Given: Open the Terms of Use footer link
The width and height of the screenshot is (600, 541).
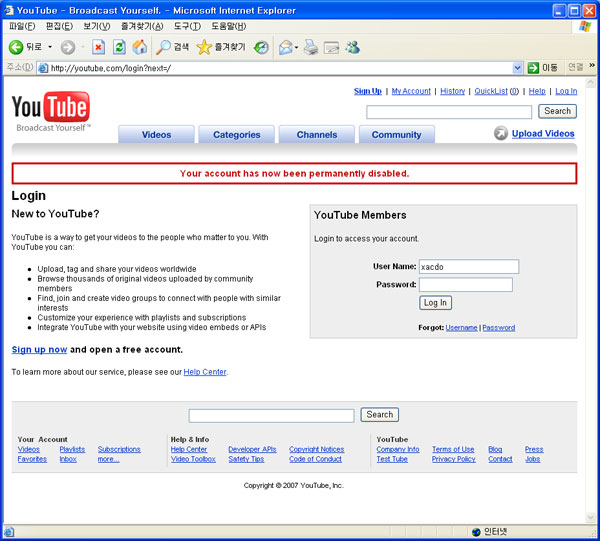Looking at the screenshot, I should click(x=453, y=449).
